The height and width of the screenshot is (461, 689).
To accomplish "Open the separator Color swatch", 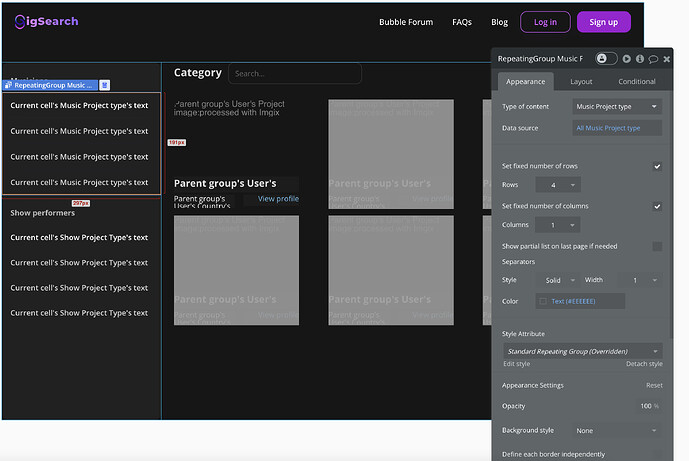I will (x=543, y=301).
